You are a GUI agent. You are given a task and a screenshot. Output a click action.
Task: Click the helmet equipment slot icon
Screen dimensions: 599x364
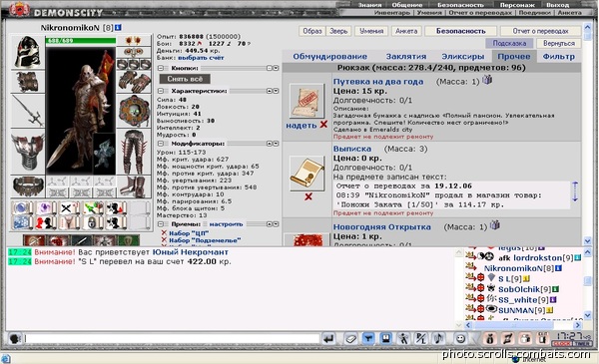pyautogui.click(x=28, y=52)
